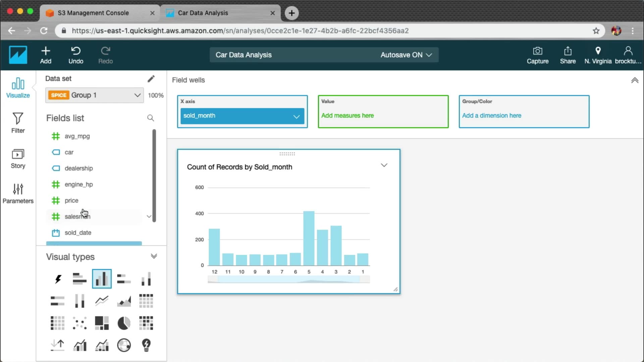Select the AutoGraph lightning bolt icon
The width and height of the screenshot is (644, 362).
[58, 279]
